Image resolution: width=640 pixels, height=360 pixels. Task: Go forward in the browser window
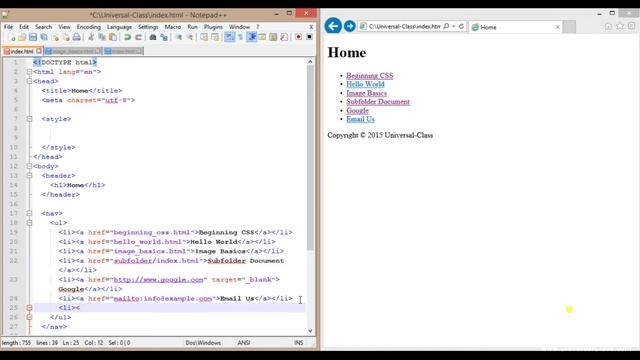(x=349, y=26)
